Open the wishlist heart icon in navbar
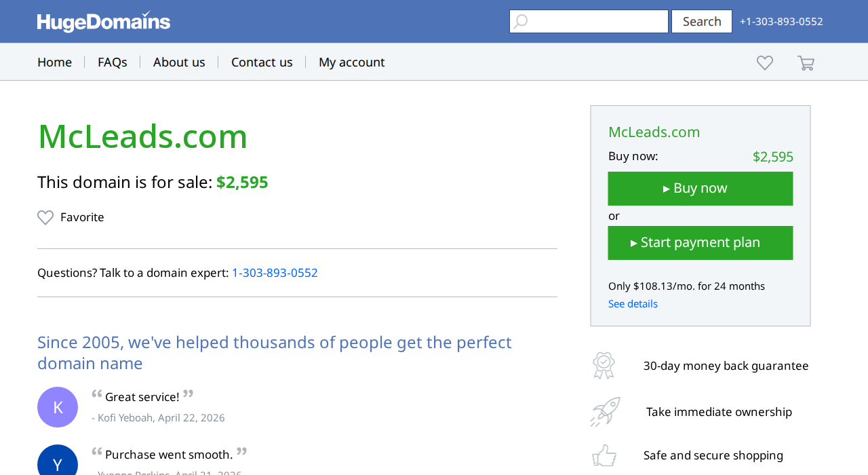 click(765, 63)
